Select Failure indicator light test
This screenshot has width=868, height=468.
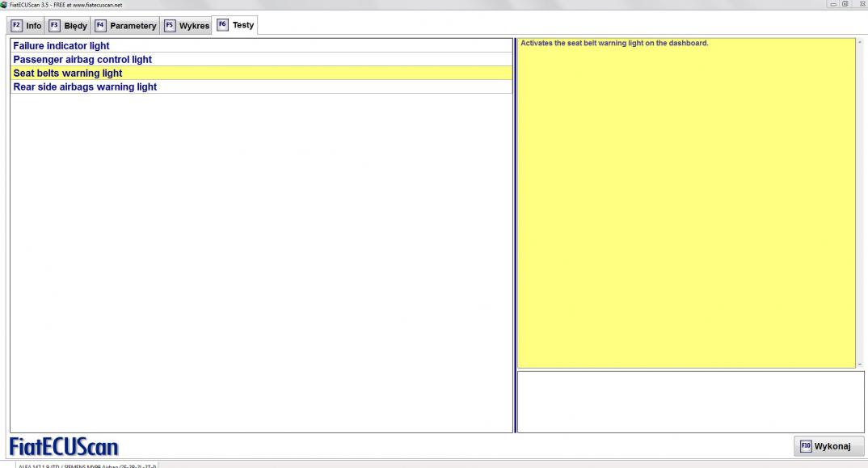pyautogui.click(x=261, y=45)
